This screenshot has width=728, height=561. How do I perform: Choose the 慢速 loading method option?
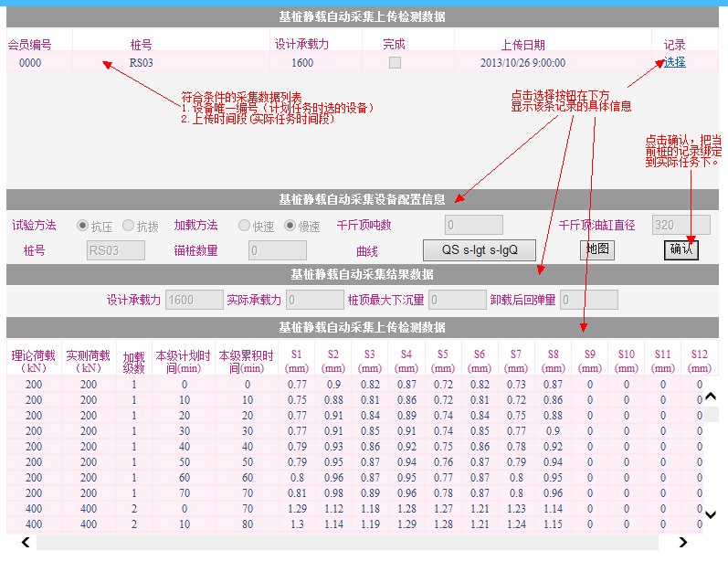[290, 225]
